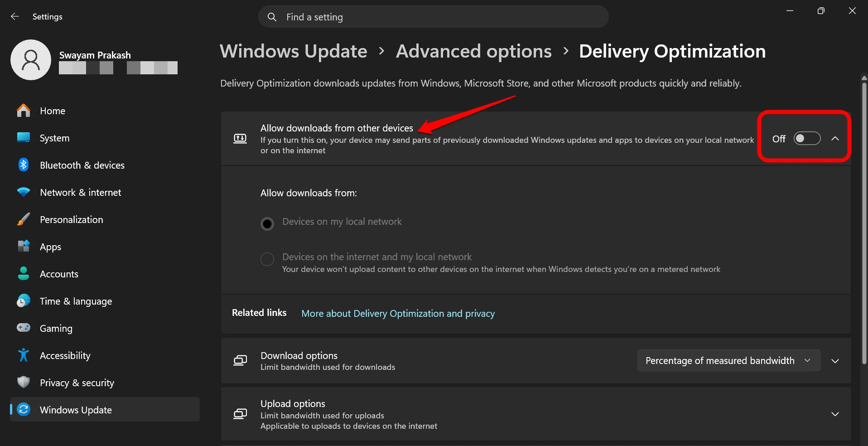Go back using the Advanced options breadcrumb
868x446 pixels.
(x=473, y=51)
